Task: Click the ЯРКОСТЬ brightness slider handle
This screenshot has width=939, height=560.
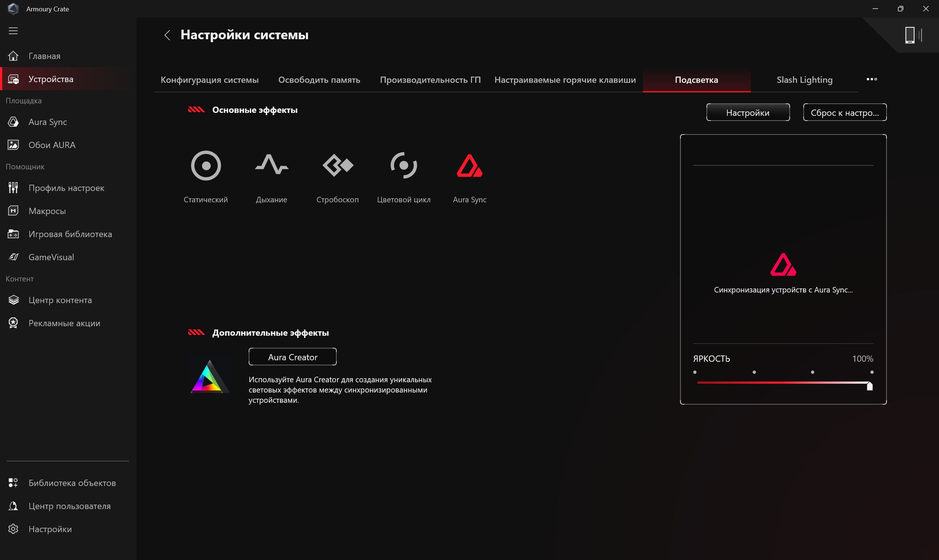Action: [x=870, y=386]
